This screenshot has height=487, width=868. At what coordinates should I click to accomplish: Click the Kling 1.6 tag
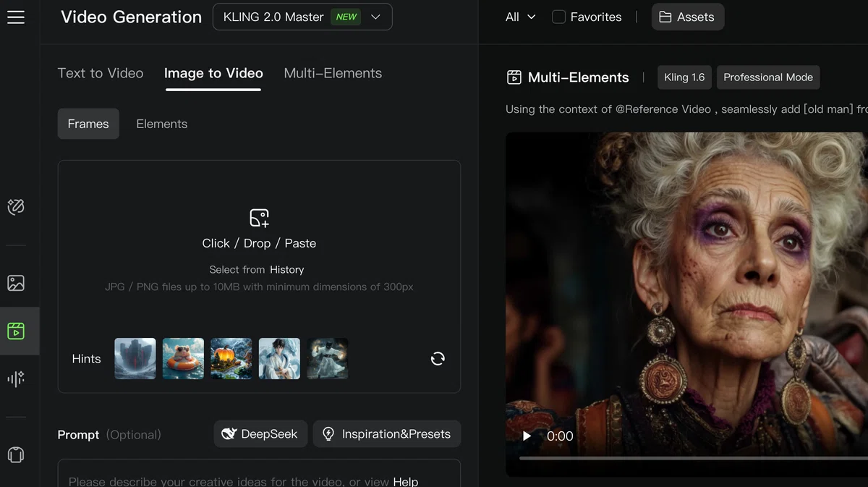684,77
